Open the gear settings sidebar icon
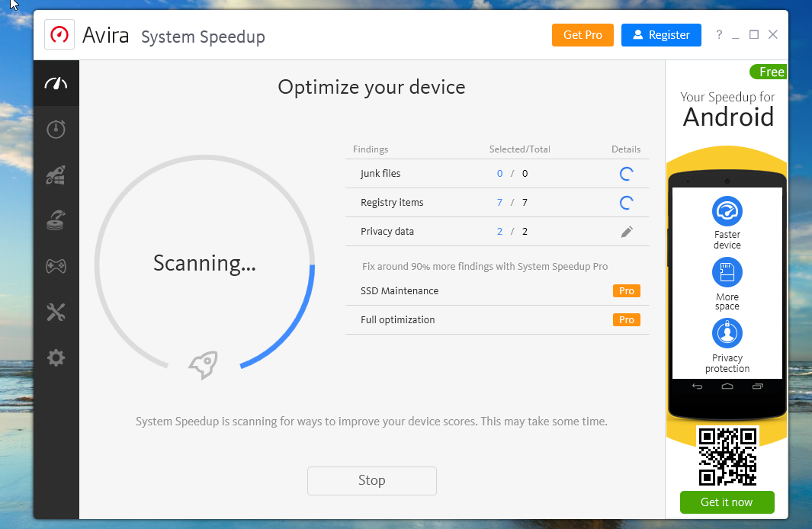This screenshot has height=529, width=812. (56, 357)
